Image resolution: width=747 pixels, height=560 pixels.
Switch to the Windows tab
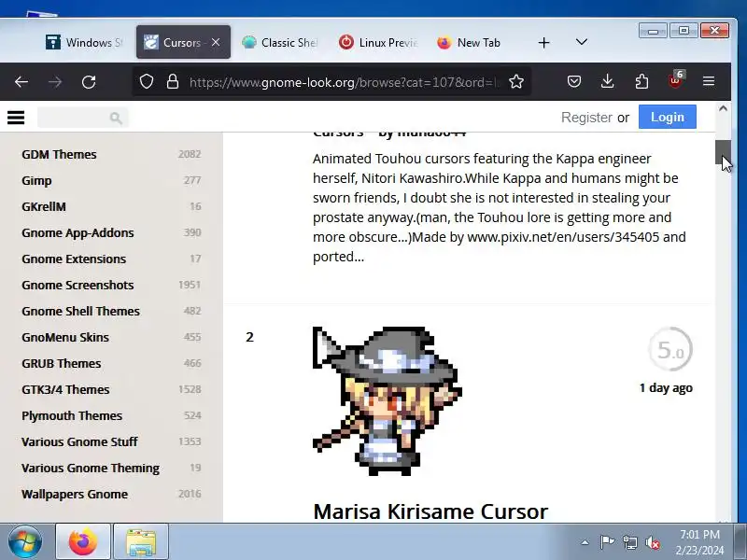[x=84, y=42]
